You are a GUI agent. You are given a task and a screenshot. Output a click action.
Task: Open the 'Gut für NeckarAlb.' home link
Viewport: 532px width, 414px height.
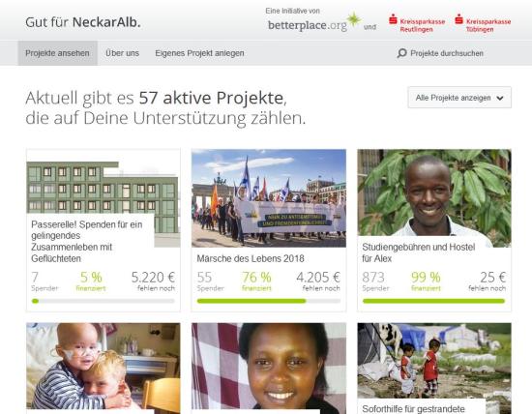coord(83,22)
